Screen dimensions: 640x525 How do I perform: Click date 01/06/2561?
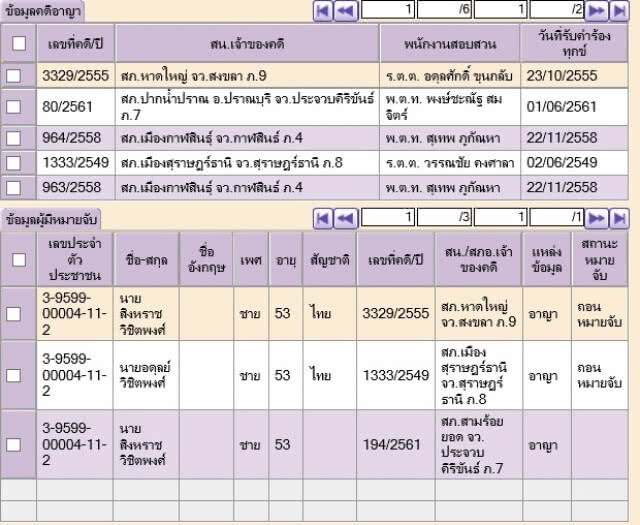click(562, 107)
